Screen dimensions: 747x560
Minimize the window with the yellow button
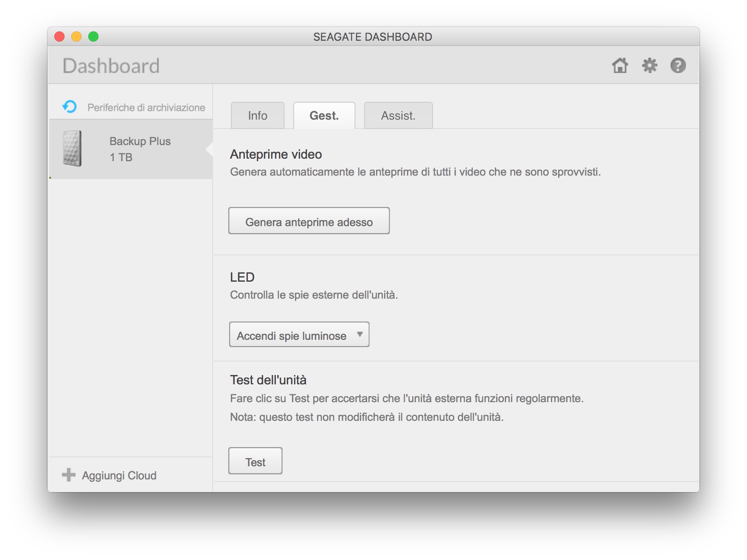coord(76,37)
